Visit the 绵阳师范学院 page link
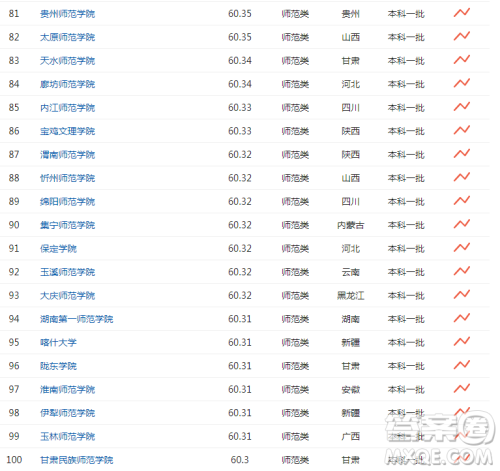 [67, 202]
